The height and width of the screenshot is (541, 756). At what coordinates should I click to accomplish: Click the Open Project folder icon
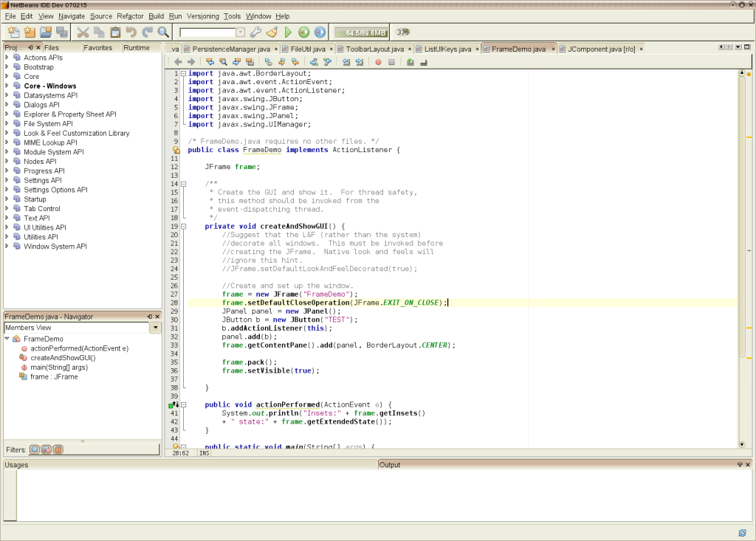pyautogui.click(x=46, y=32)
